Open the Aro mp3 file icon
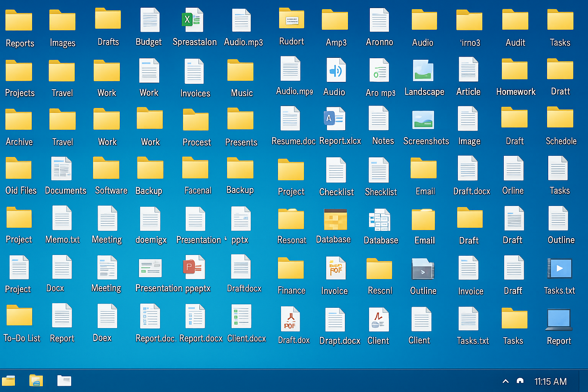Image resolution: width=588 pixels, height=392 pixels. tap(379, 70)
